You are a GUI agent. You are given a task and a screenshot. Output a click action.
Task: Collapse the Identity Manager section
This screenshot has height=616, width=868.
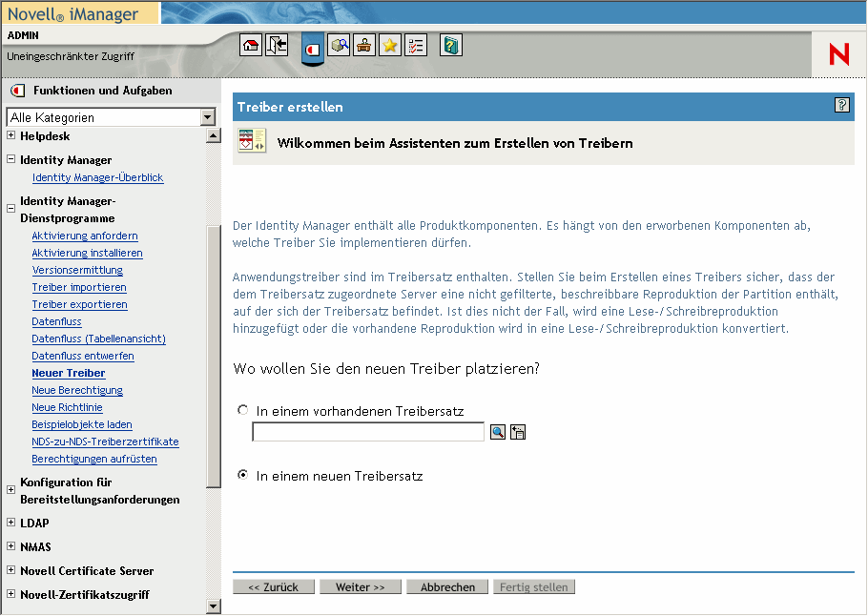point(10,158)
